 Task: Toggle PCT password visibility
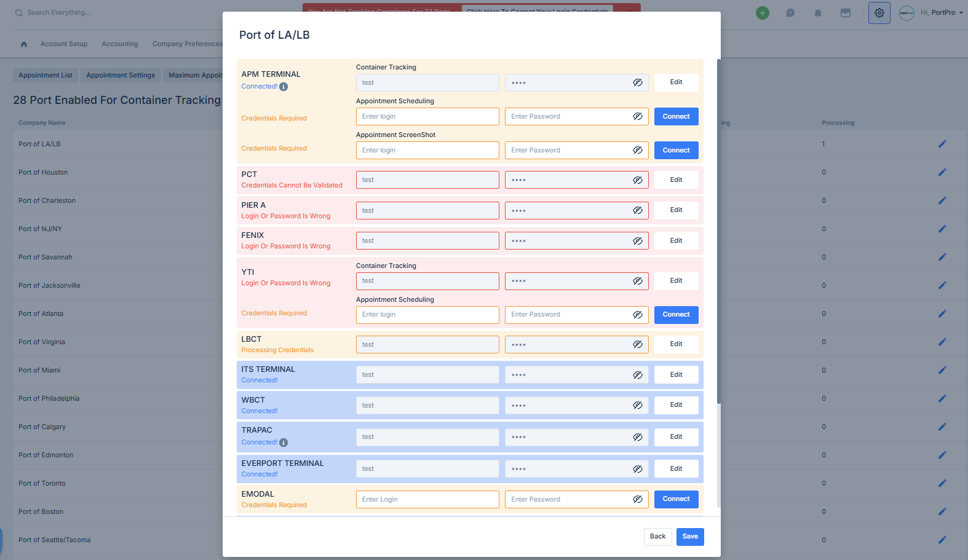[x=638, y=180]
